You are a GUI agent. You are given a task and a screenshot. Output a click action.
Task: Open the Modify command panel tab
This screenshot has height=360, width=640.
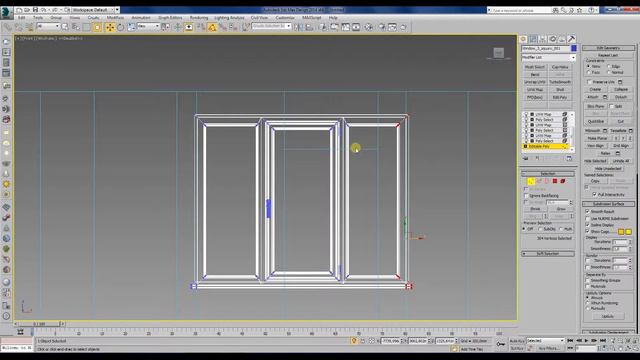tap(533, 39)
